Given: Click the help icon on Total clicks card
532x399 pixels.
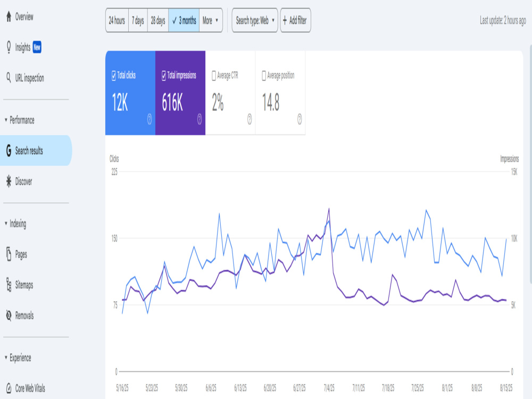Looking at the screenshot, I should pyautogui.click(x=149, y=119).
